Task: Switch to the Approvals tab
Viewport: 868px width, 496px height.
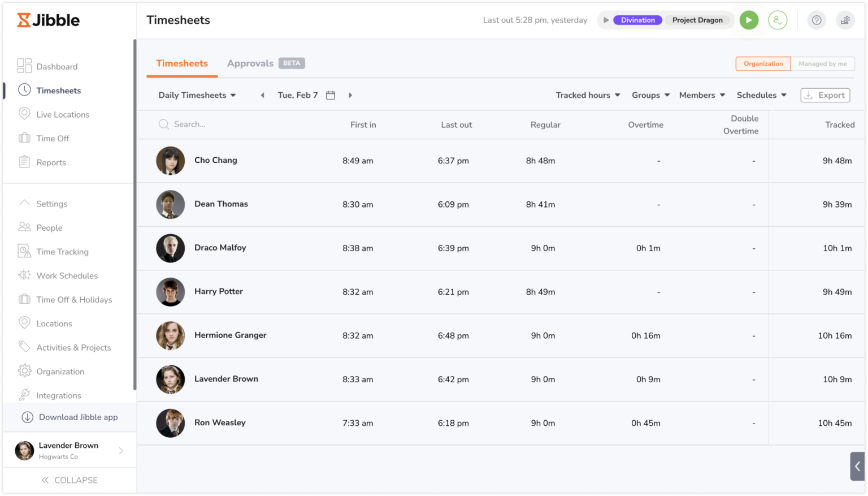Action: point(250,63)
